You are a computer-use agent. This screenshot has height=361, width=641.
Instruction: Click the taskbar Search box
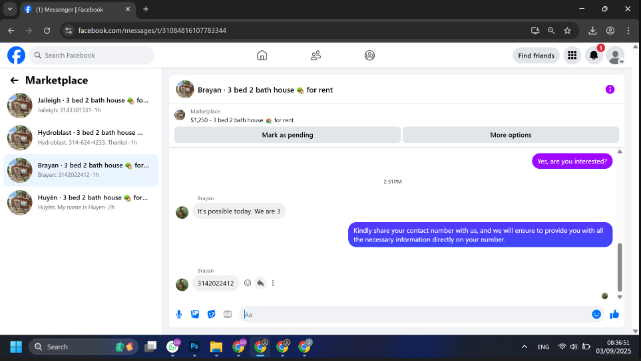click(x=83, y=347)
